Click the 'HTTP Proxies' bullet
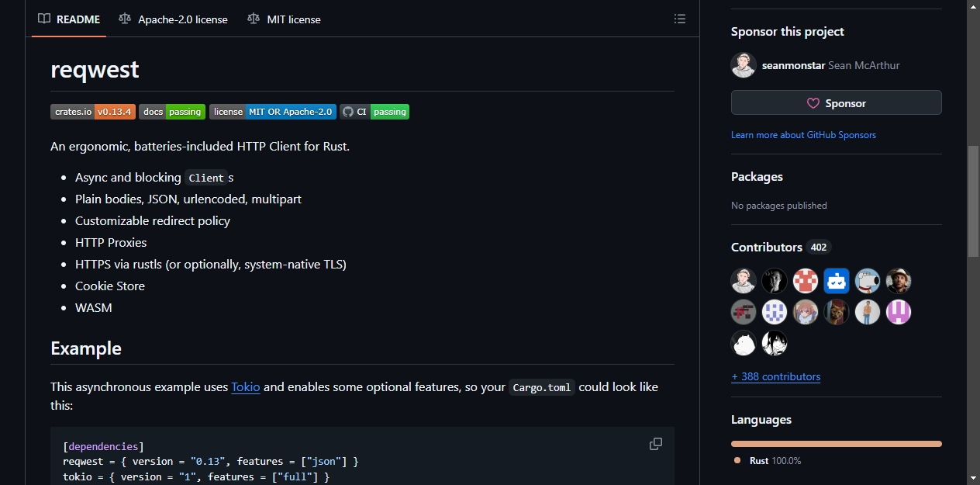Image resolution: width=980 pixels, height=485 pixels. 111,243
